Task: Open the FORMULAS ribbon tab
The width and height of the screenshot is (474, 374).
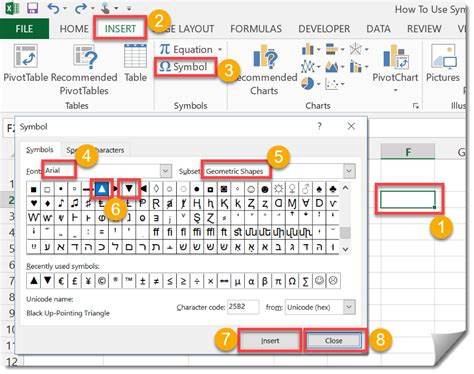Action: [256, 29]
